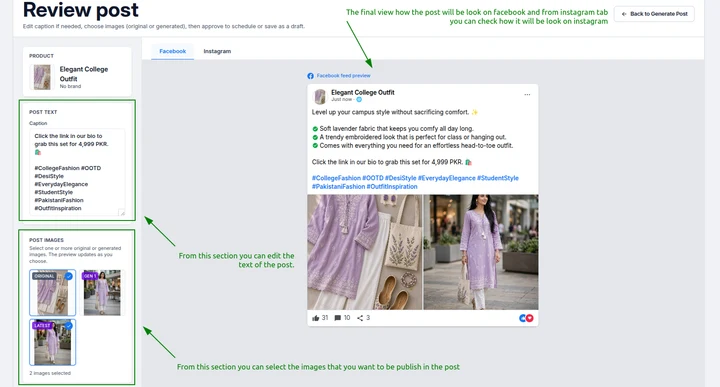Image resolution: width=720 pixels, height=387 pixels.
Task: Click the comment icon showing 10
Action: [338, 318]
